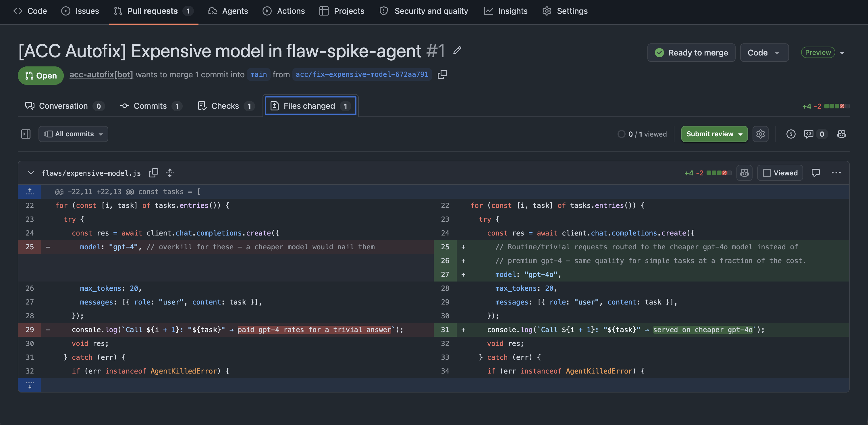Open the Actions tab

point(283,11)
